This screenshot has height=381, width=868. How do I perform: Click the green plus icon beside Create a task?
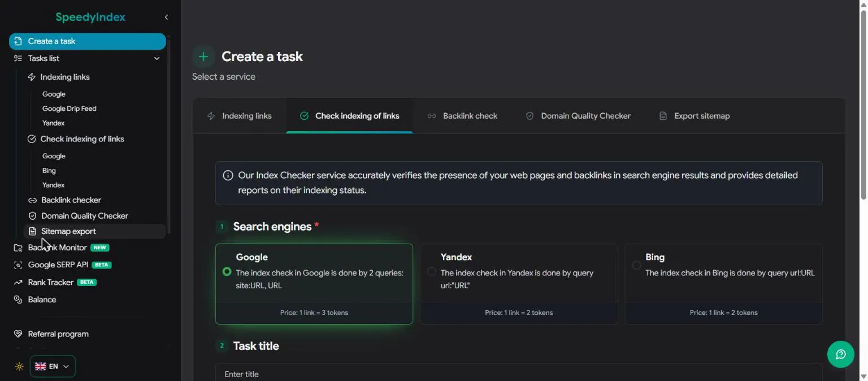tap(203, 57)
